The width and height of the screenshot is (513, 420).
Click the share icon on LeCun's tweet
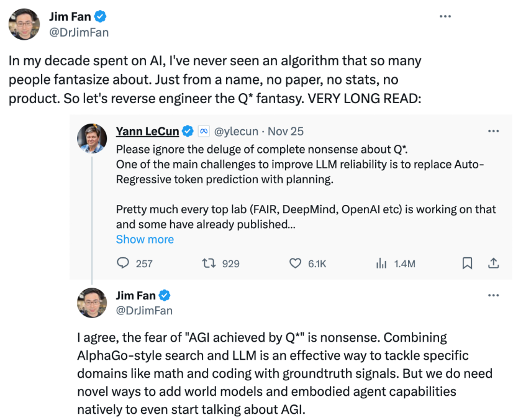pos(493,263)
